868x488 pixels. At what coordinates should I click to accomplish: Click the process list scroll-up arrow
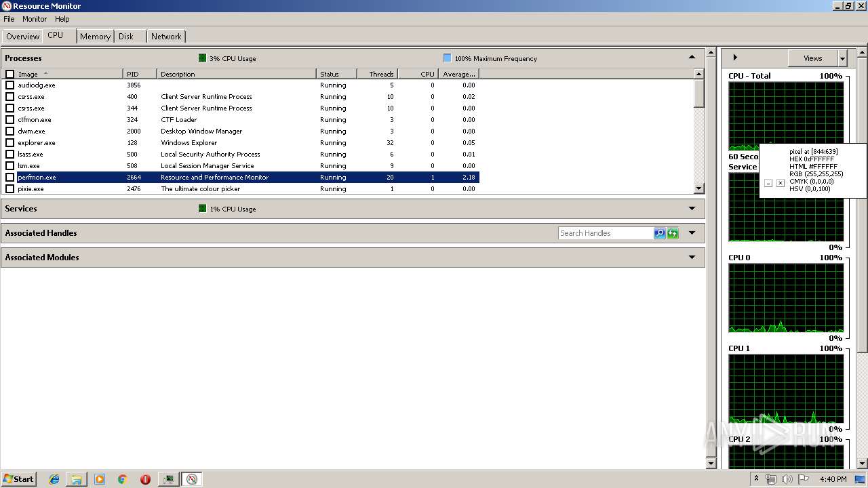[x=699, y=74]
